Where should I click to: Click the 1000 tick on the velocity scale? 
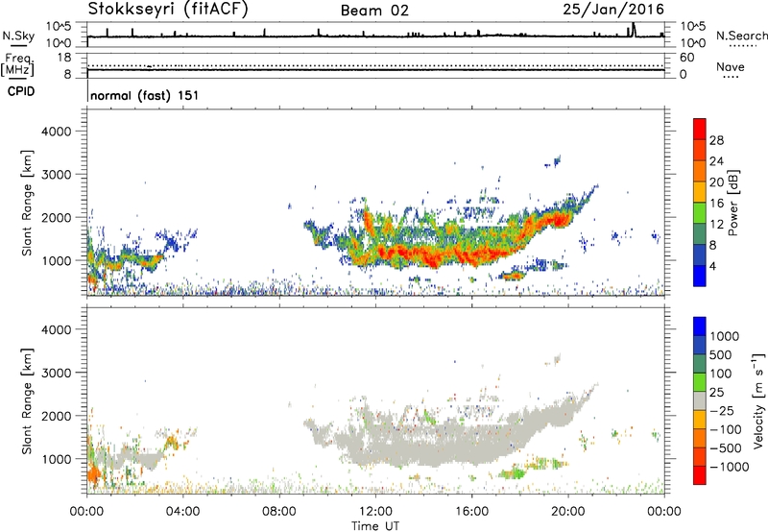725,336
